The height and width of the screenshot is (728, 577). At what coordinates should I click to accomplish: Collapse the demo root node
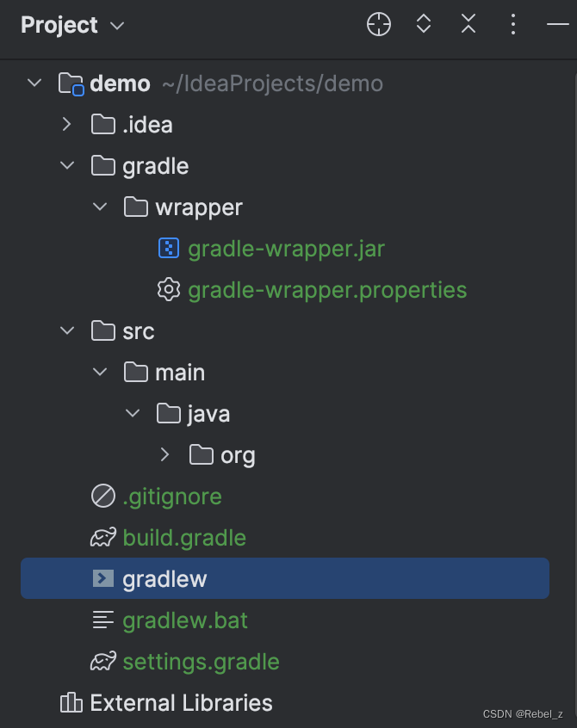click(x=34, y=83)
